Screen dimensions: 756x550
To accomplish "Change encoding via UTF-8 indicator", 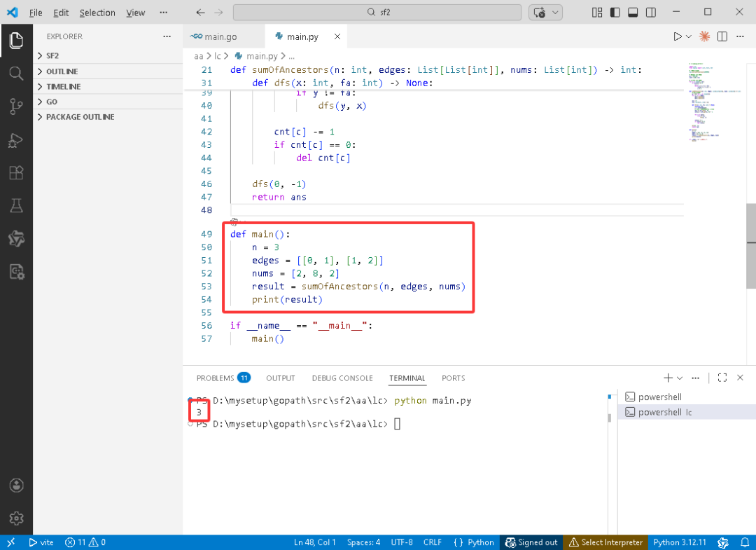I will click(402, 542).
